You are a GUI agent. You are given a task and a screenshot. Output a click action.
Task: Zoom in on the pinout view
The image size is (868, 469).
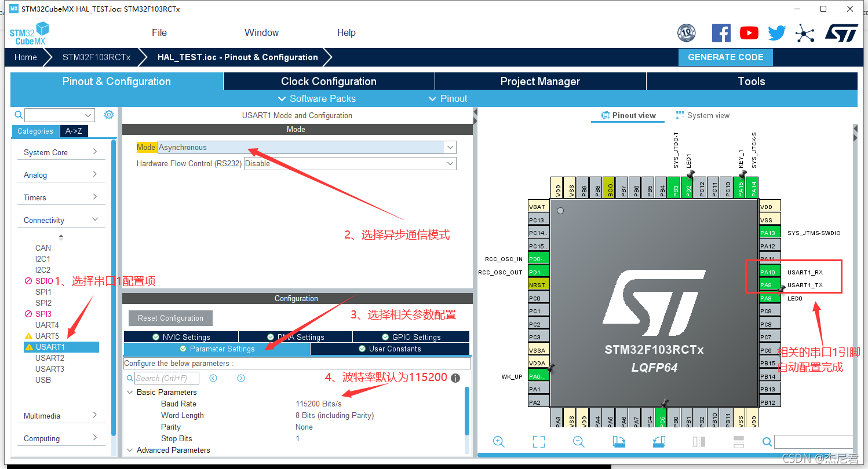click(498, 441)
